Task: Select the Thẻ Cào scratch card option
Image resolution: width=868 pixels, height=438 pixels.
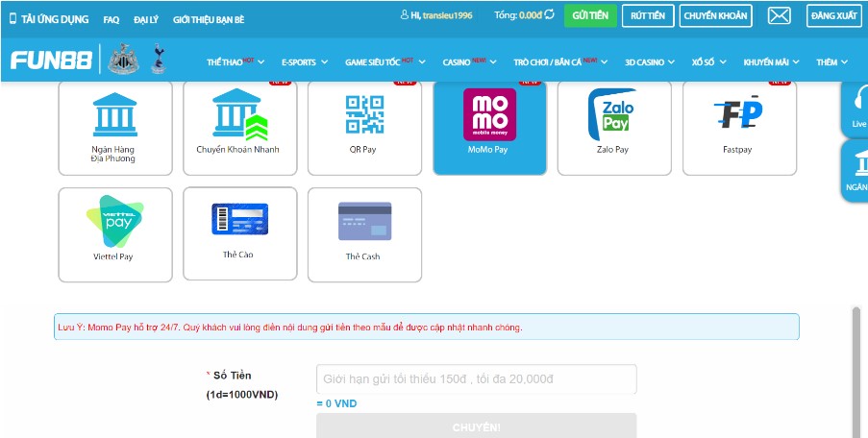Action: tap(239, 233)
